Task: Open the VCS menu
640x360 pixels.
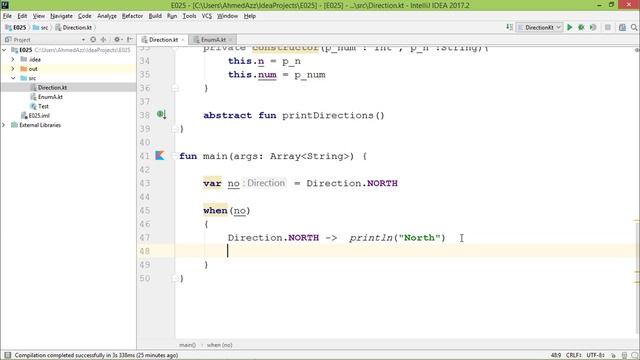Action: [x=207, y=16]
